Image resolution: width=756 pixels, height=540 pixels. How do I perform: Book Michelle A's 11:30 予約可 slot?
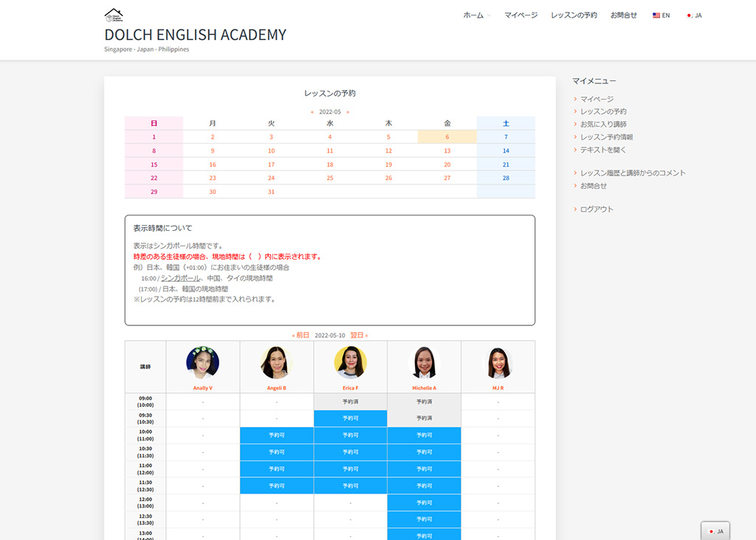[425, 485]
